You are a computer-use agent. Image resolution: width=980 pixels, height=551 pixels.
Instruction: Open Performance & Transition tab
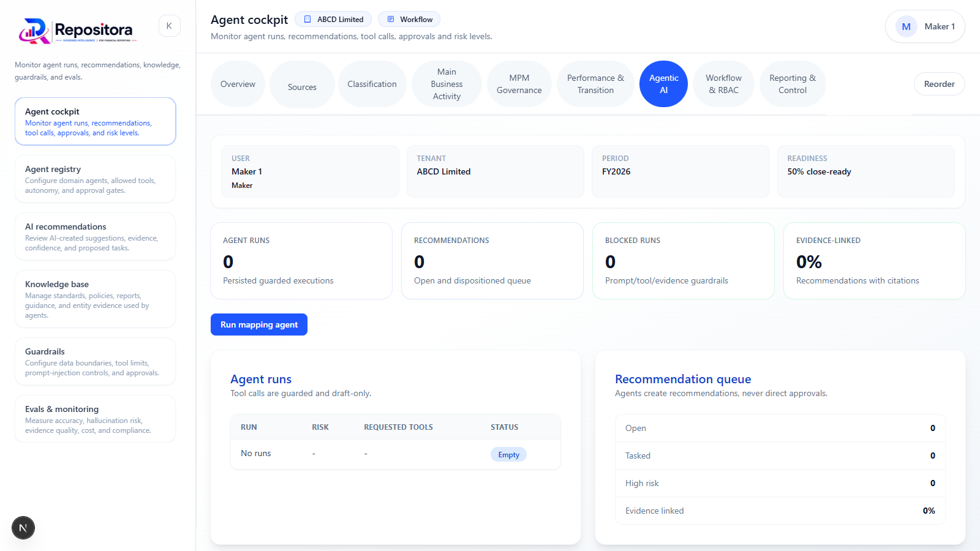595,84
